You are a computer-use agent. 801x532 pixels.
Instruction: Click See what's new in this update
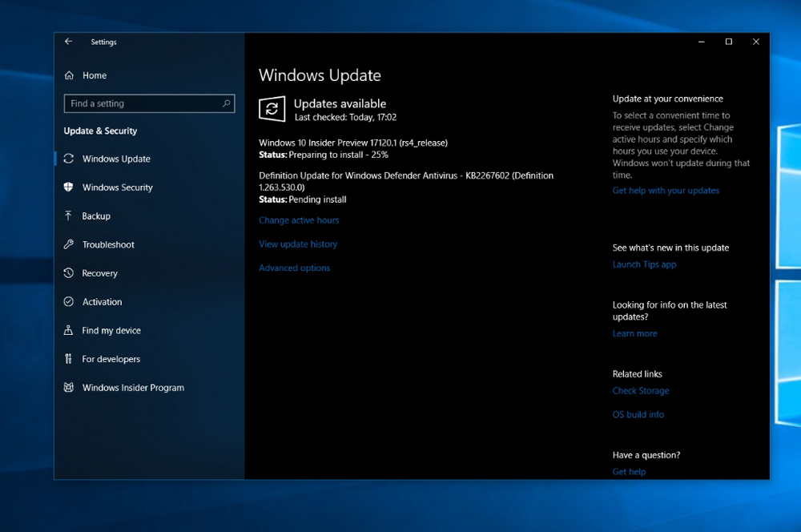point(670,248)
